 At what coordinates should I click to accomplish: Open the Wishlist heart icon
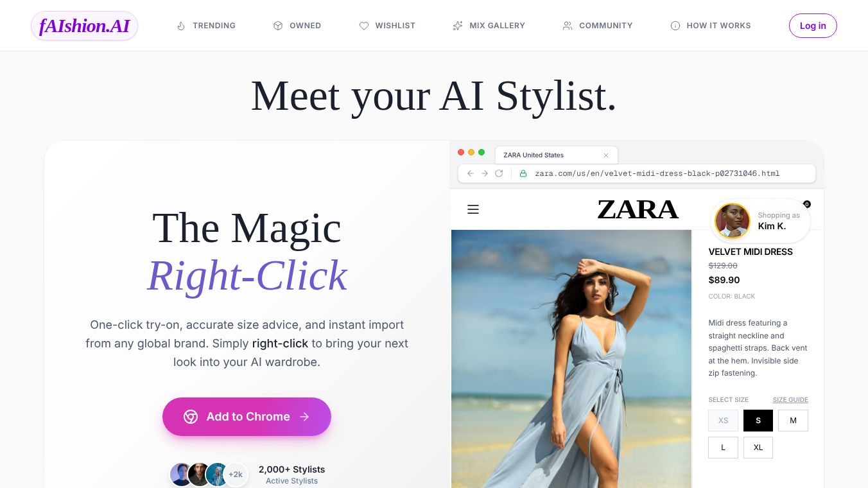[x=364, y=26]
